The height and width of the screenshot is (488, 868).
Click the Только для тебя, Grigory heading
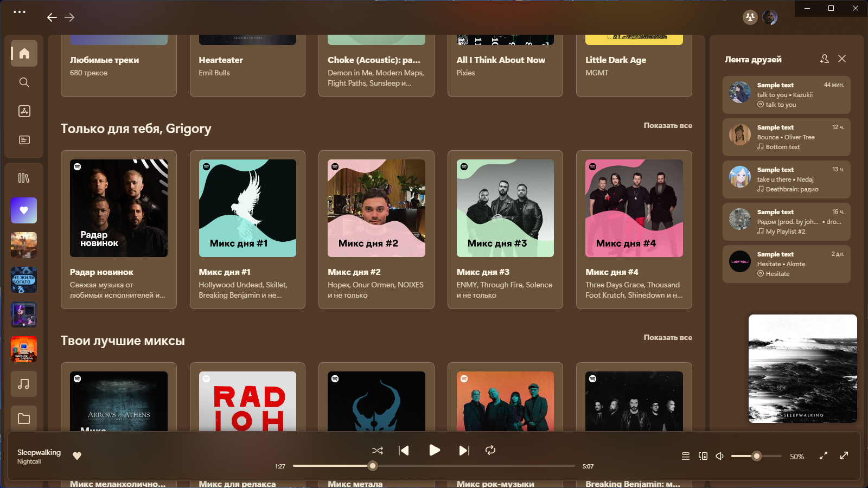click(x=136, y=129)
